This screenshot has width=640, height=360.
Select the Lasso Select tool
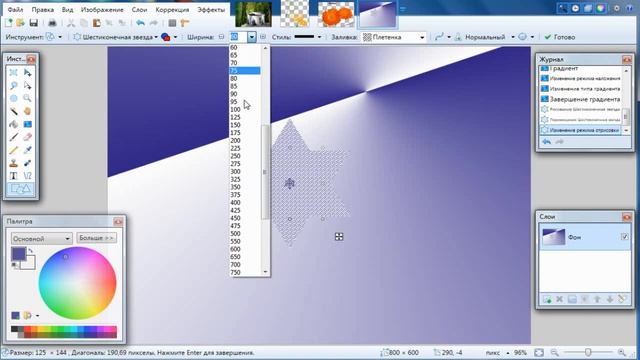click(14, 86)
